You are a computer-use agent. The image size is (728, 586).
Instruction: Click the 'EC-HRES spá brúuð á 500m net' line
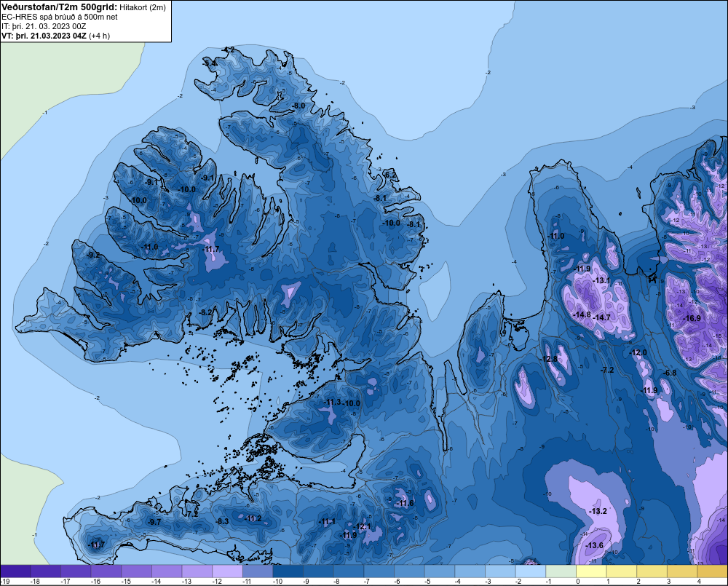[x=60, y=17]
